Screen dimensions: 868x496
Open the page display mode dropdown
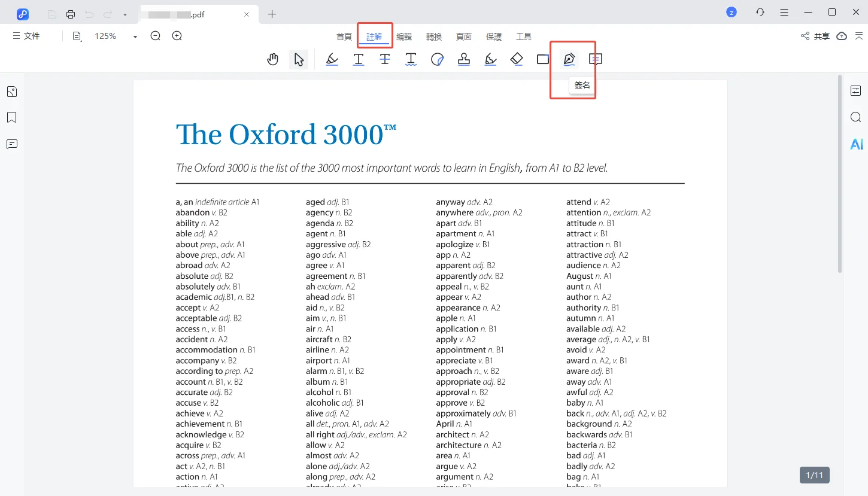[x=77, y=36]
